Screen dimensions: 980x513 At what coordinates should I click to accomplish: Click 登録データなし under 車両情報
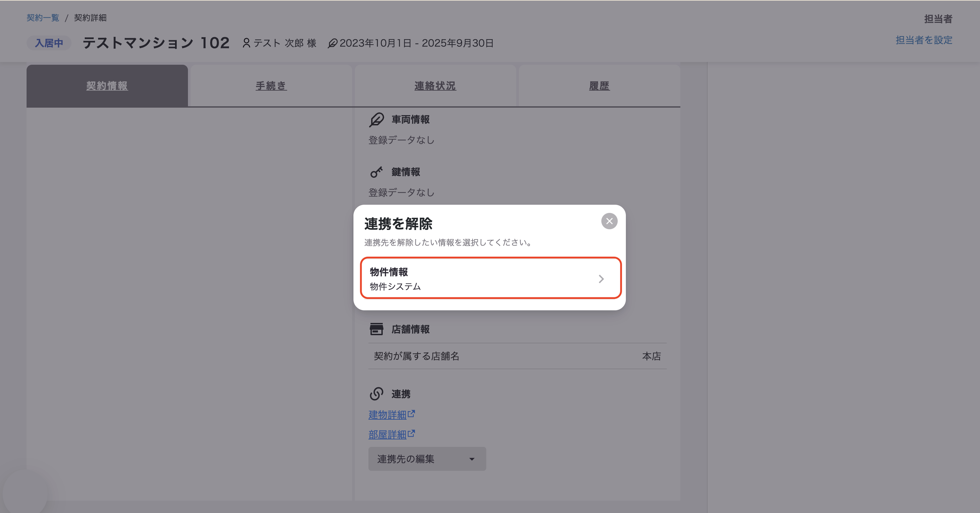coord(401,140)
